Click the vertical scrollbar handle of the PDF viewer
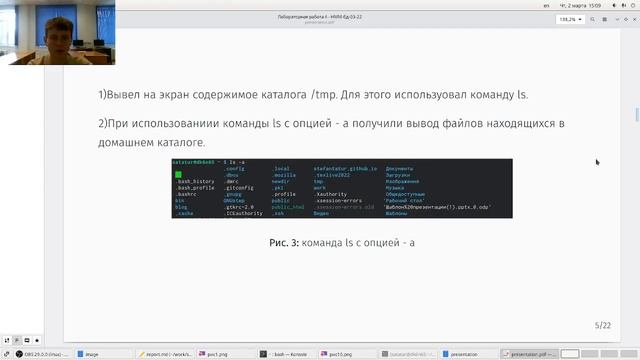The height and width of the screenshot is (360, 640). point(637,114)
